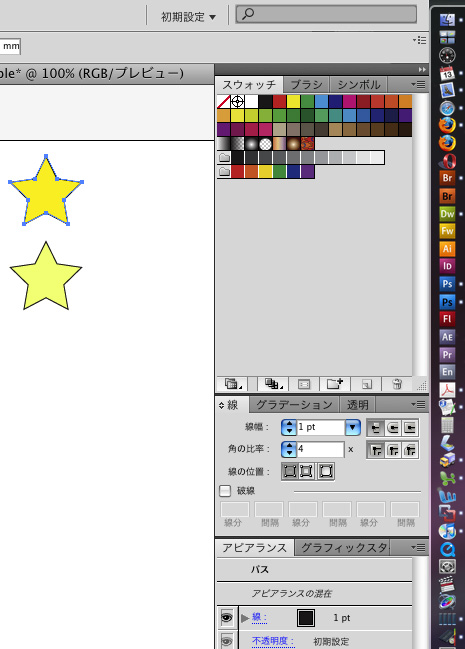The height and width of the screenshot is (649, 465).
Task: Select the red swatch in top row
Action: (279, 101)
